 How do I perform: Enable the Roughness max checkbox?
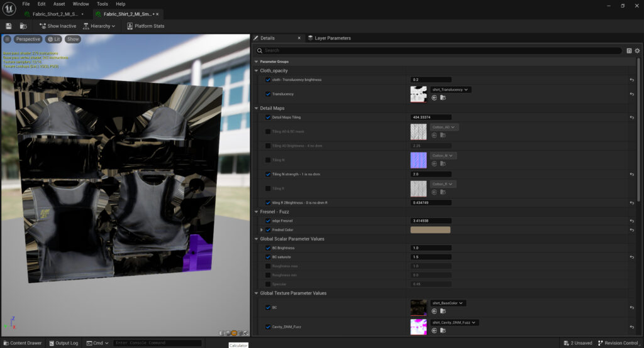point(269,266)
